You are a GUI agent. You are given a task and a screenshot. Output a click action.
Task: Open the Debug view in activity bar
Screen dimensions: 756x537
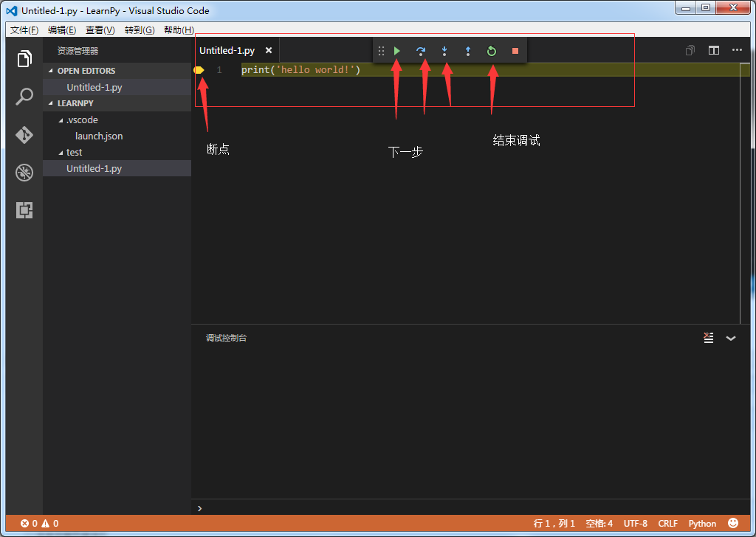[x=24, y=173]
